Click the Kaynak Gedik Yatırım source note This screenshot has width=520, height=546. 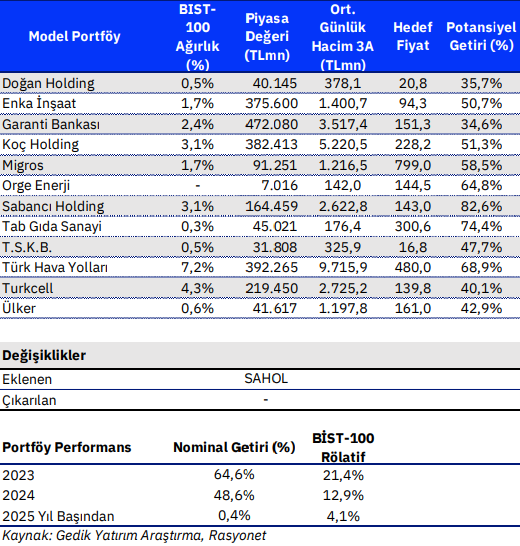[x=134, y=536]
